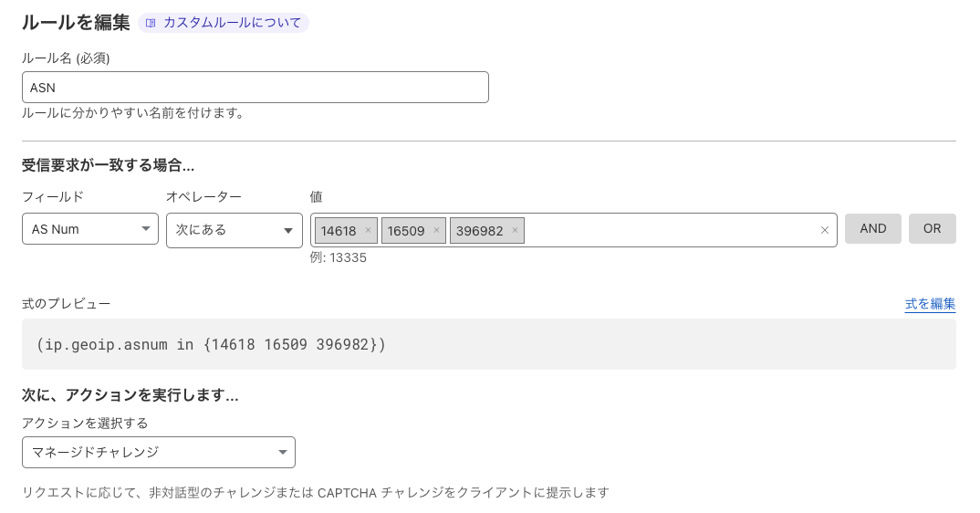Remove the 14618 value tag

pos(368,230)
